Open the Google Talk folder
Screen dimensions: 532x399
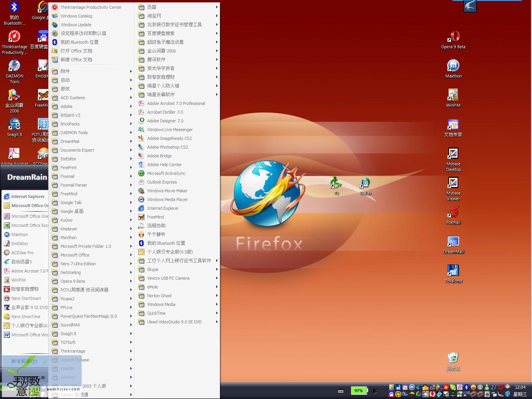(92, 203)
